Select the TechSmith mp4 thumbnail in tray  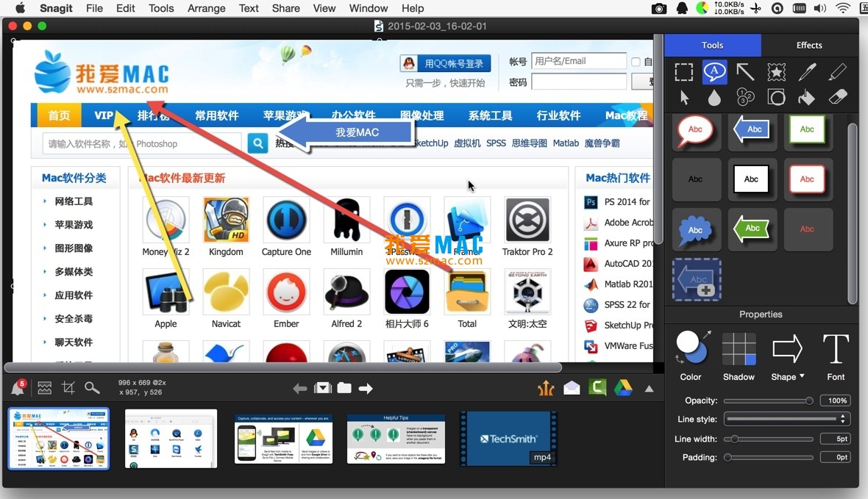509,439
